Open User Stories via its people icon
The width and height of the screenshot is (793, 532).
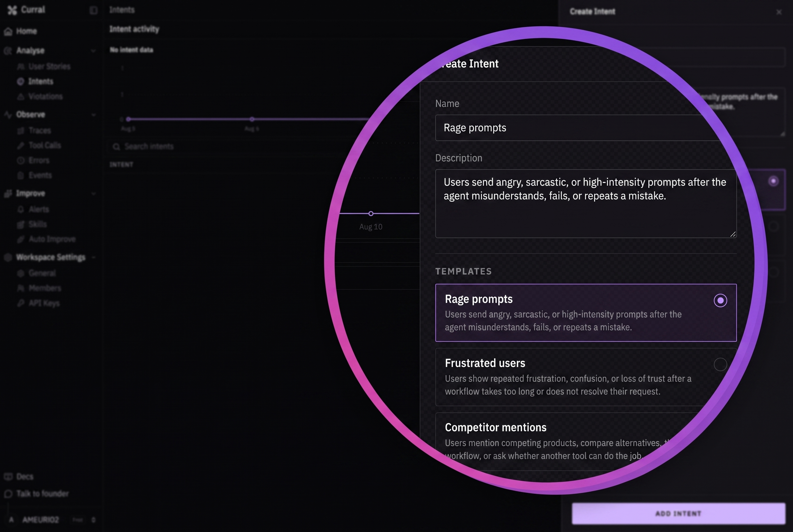21,66
